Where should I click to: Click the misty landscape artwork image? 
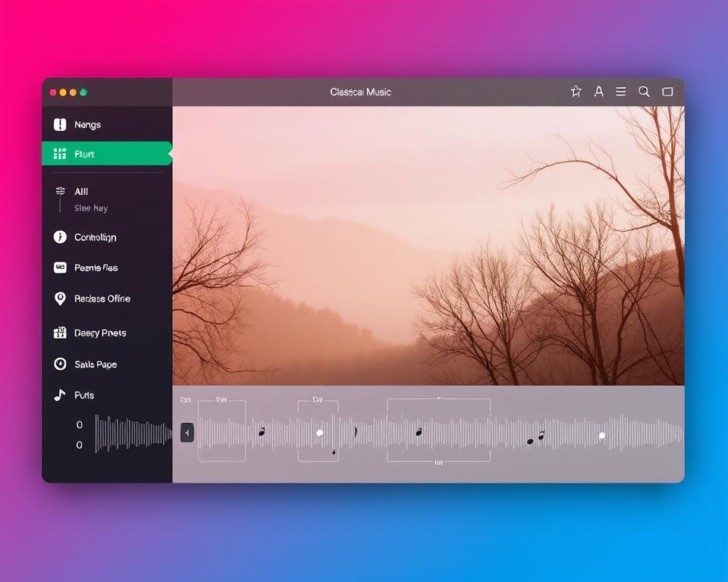click(428, 246)
